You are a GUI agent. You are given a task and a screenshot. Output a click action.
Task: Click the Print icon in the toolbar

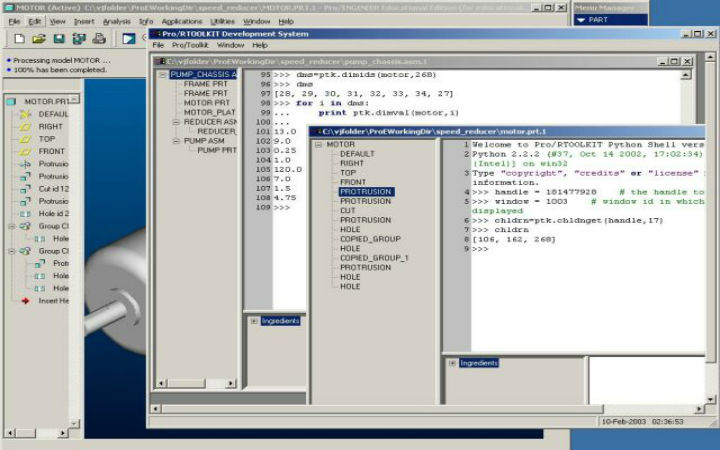[x=99, y=39]
